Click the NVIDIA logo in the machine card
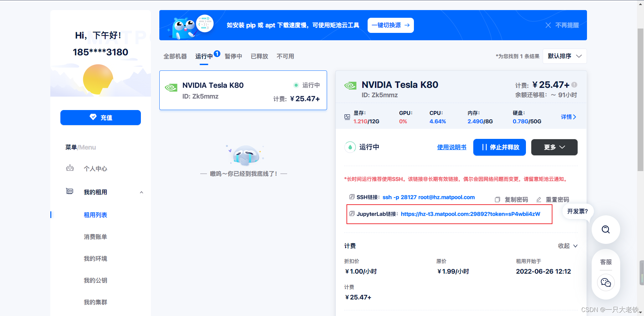Image resolution: width=644 pixels, height=316 pixels. 171,88
